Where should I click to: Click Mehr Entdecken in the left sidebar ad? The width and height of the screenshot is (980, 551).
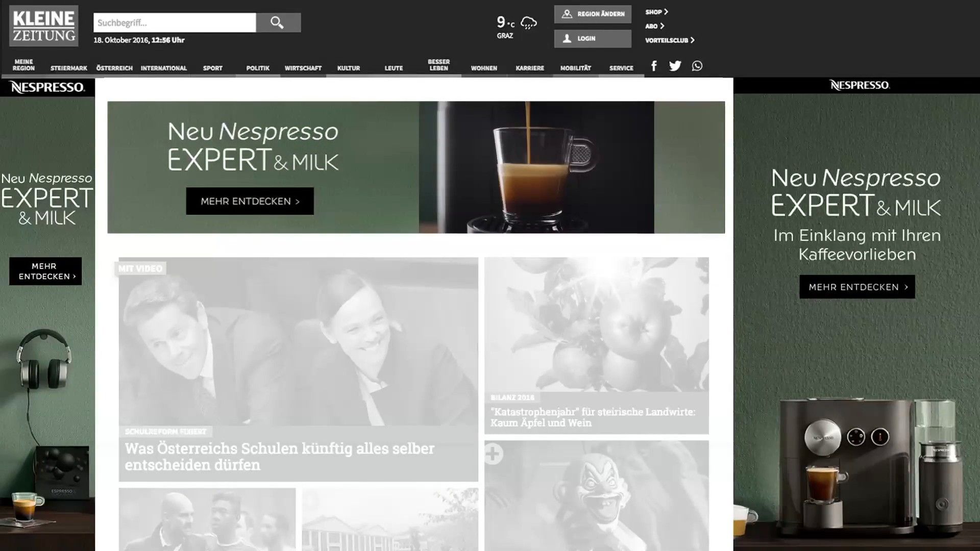[x=45, y=271]
